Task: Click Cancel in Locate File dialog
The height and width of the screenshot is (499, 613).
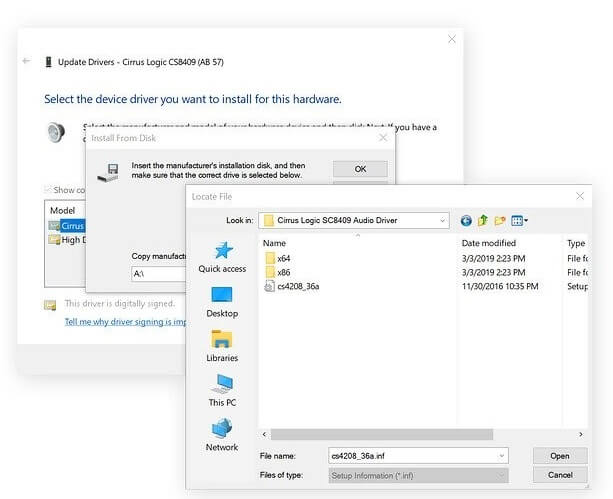Action: (x=560, y=475)
